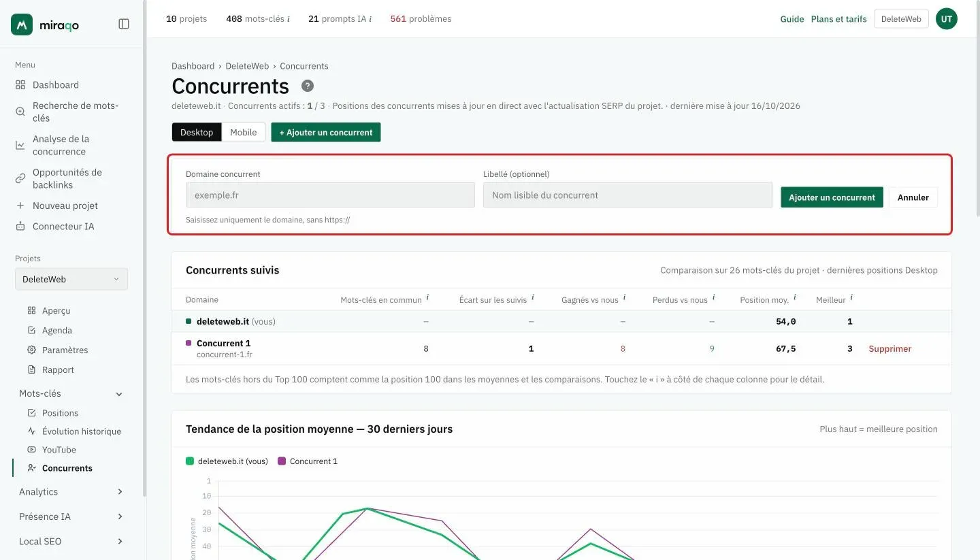Click the Analyse de la concurrence chart icon
Screen dimensions: 980x560
click(x=20, y=145)
